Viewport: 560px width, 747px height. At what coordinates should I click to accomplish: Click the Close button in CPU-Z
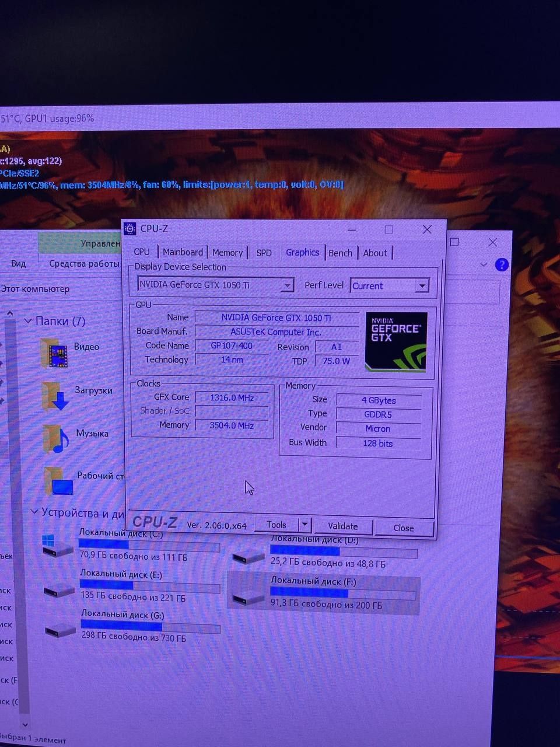(x=404, y=528)
